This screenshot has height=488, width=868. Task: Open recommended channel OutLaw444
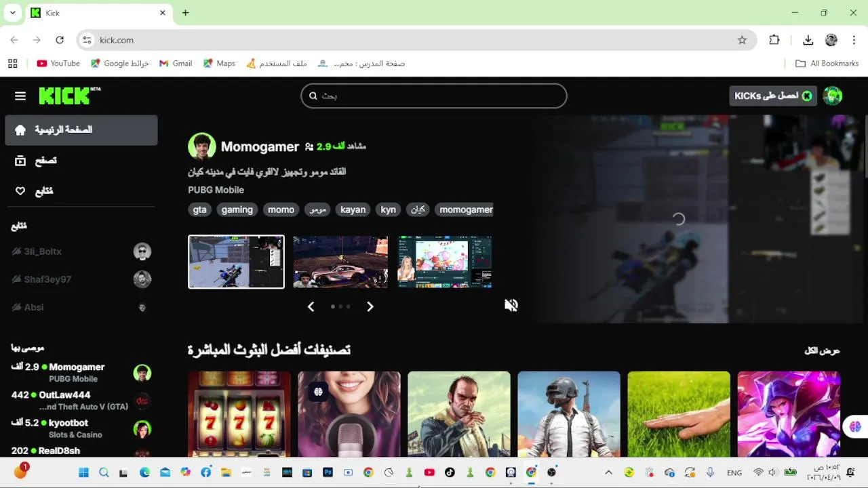pyautogui.click(x=81, y=401)
